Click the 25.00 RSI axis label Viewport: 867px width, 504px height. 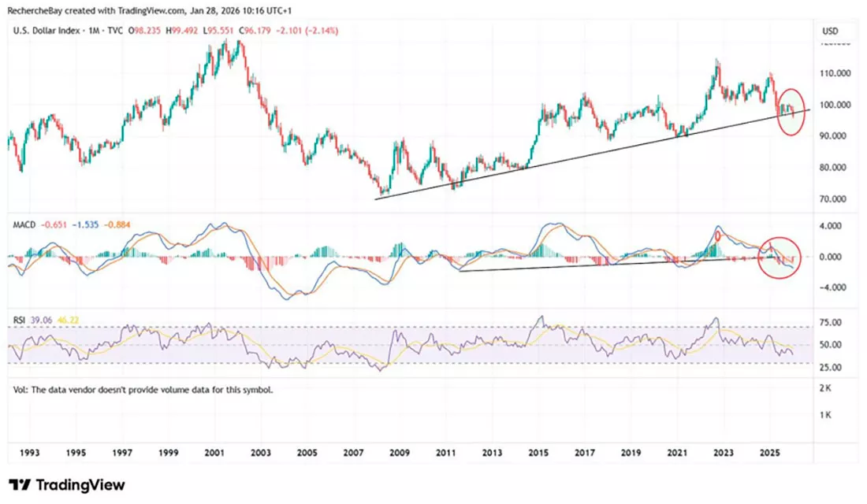coord(831,367)
